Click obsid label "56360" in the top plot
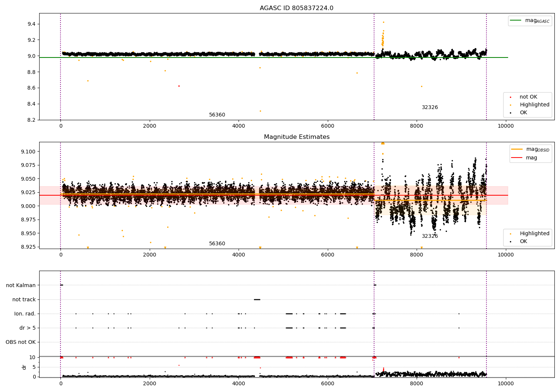 (217, 115)
